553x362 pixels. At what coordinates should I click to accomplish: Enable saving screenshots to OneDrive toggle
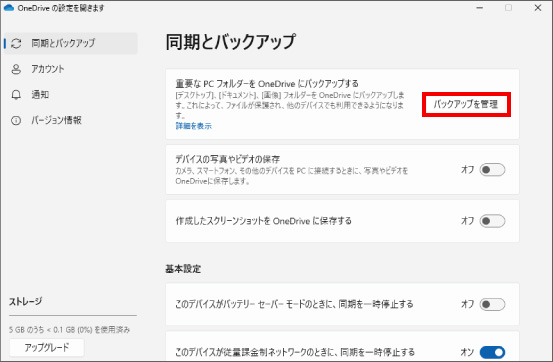point(492,221)
